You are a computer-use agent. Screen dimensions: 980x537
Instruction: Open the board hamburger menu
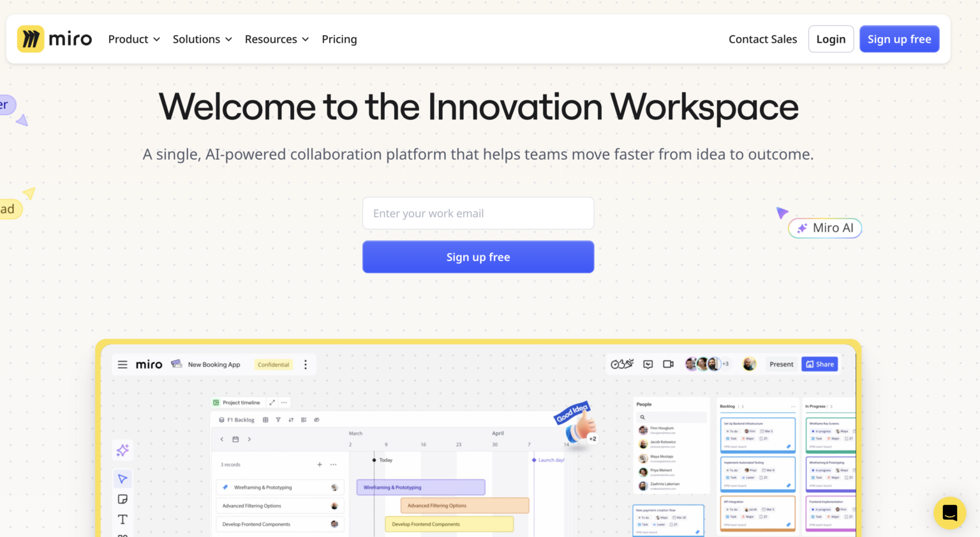coord(122,365)
